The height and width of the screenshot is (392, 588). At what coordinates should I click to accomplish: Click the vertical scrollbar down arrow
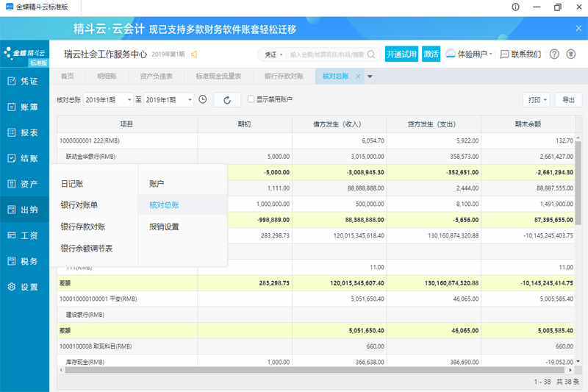pyautogui.click(x=578, y=362)
